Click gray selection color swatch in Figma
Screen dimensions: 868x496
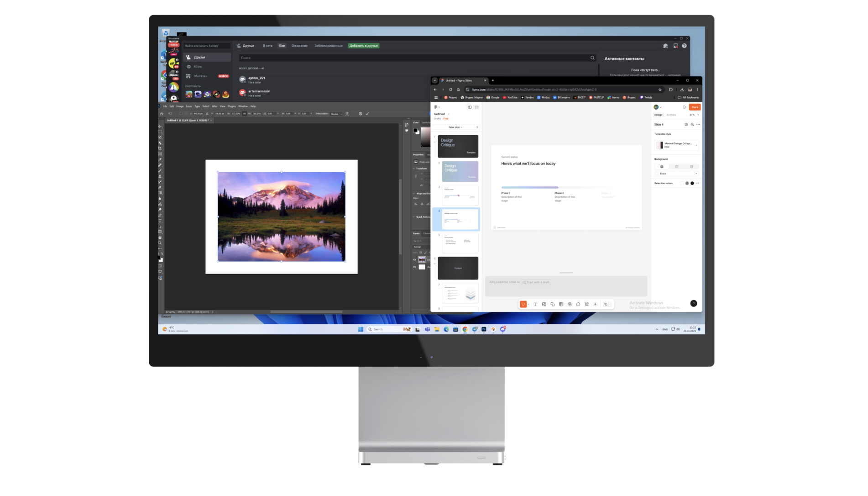click(687, 183)
